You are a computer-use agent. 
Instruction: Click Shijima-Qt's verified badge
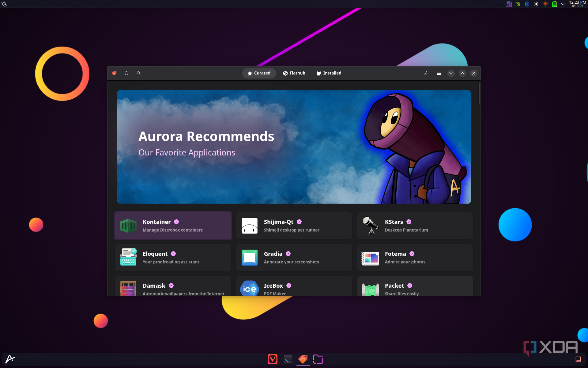click(x=299, y=222)
